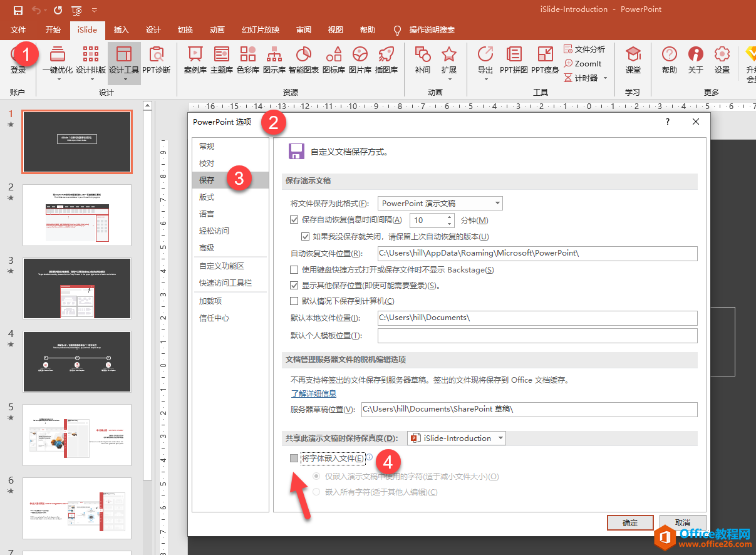The height and width of the screenshot is (555, 756).
Task: Launch the PPT诊断 diagnosis tool
Action: click(x=156, y=60)
